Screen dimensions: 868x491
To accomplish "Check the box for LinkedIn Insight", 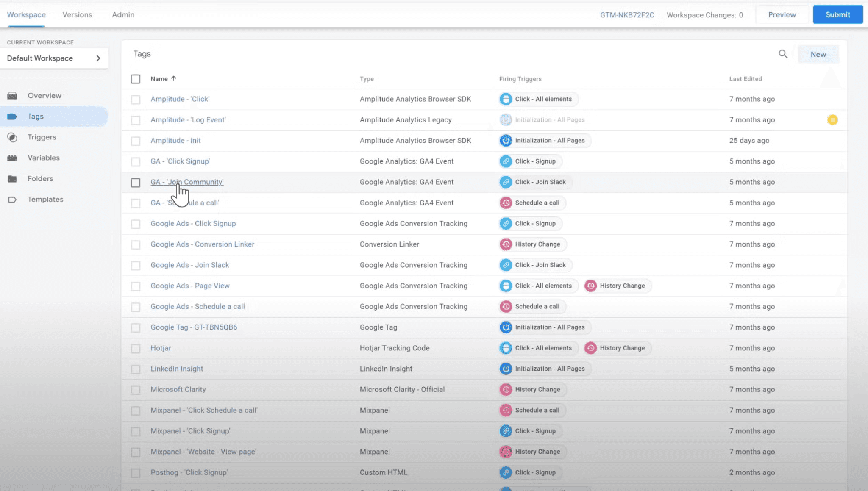I will point(136,369).
